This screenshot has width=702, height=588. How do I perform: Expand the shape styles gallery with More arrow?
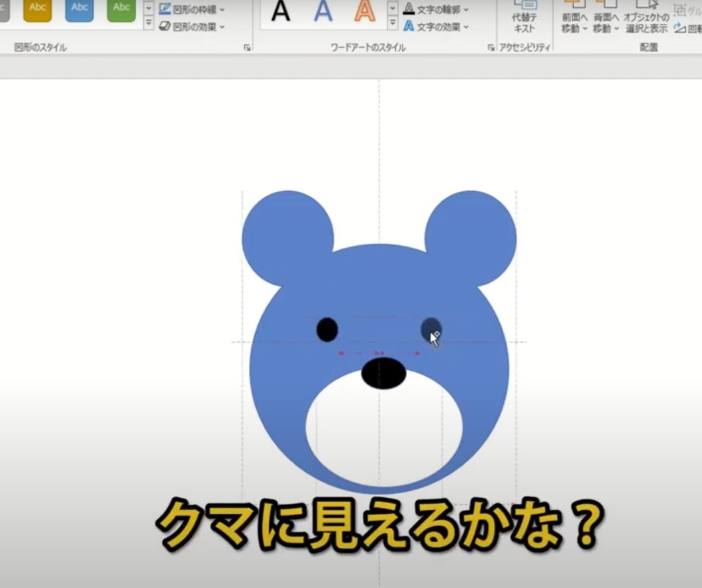point(148,23)
